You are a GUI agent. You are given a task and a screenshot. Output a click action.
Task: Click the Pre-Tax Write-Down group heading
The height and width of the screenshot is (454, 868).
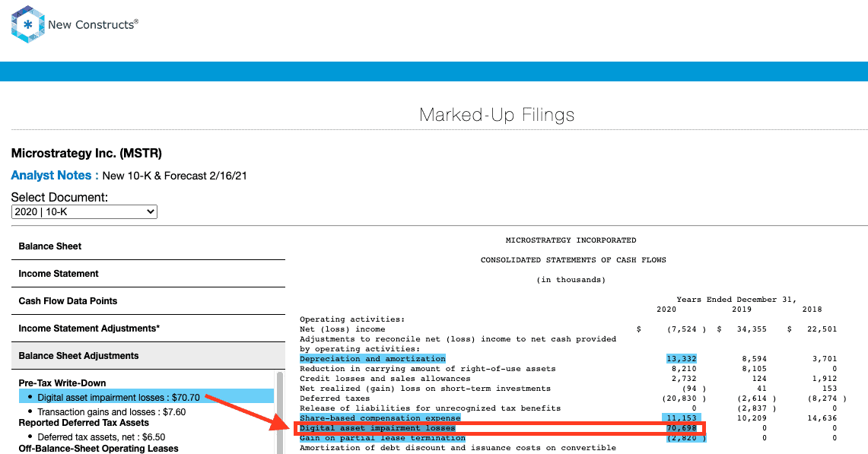pos(62,383)
